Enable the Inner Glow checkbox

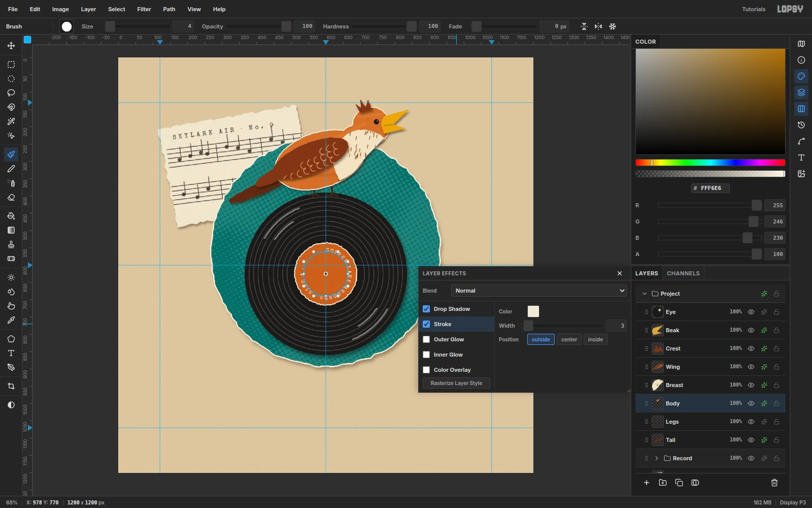(x=426, y=355)
